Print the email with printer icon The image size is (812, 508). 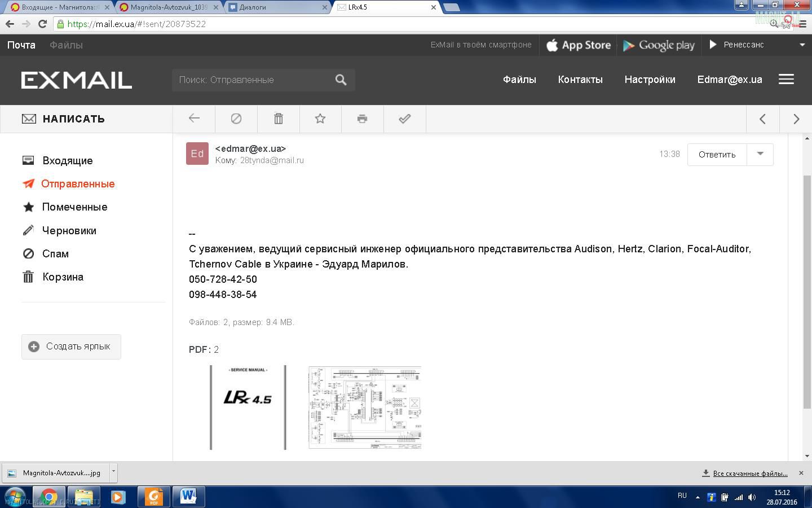coord(362,119)
